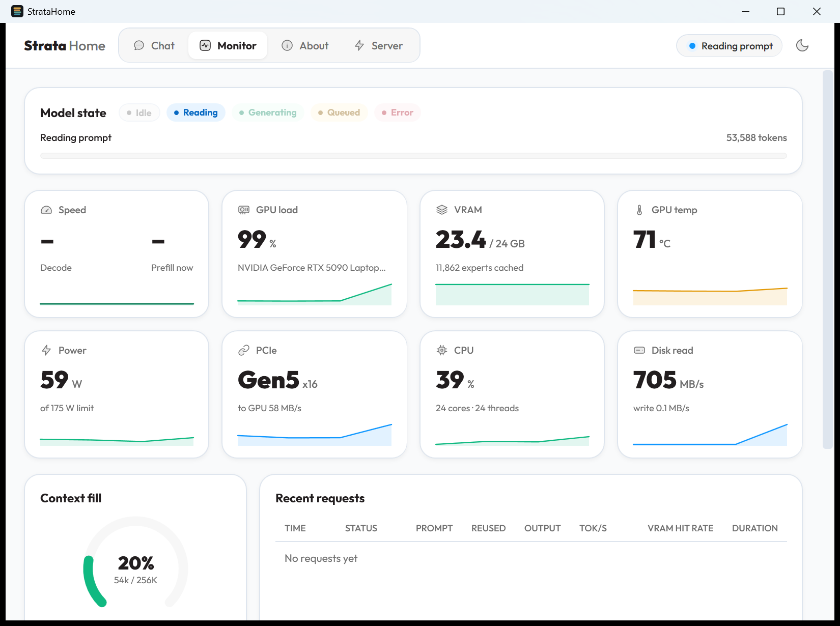The image size is (840, 626).
Task: Click the Gen5 x16 PCIe value
Action: [277, 380]
